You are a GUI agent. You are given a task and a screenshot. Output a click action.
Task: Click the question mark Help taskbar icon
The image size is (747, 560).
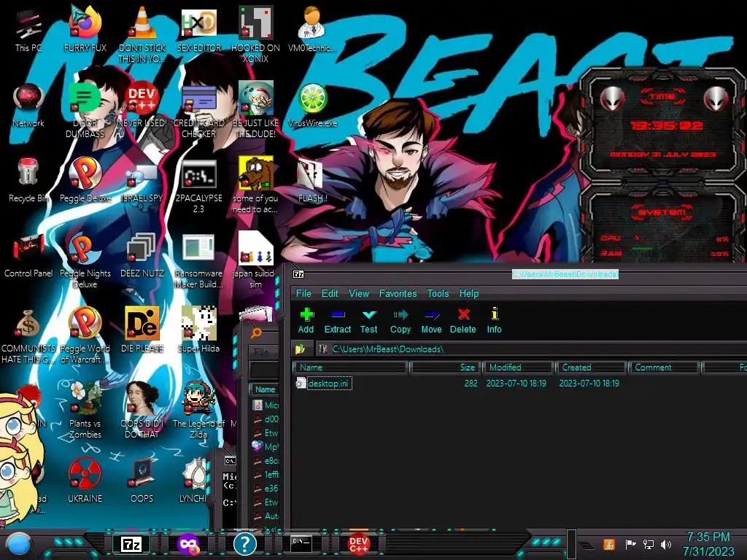pyautogui.click(x=245, y=544)
